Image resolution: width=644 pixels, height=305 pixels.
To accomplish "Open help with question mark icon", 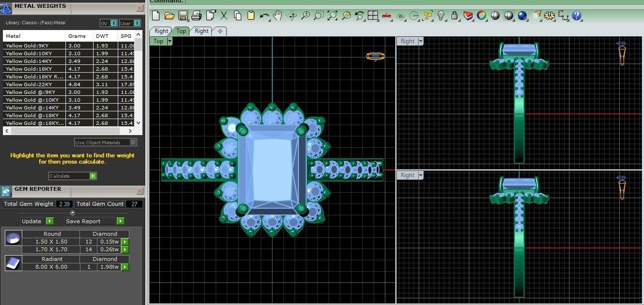I will point(577,15).
